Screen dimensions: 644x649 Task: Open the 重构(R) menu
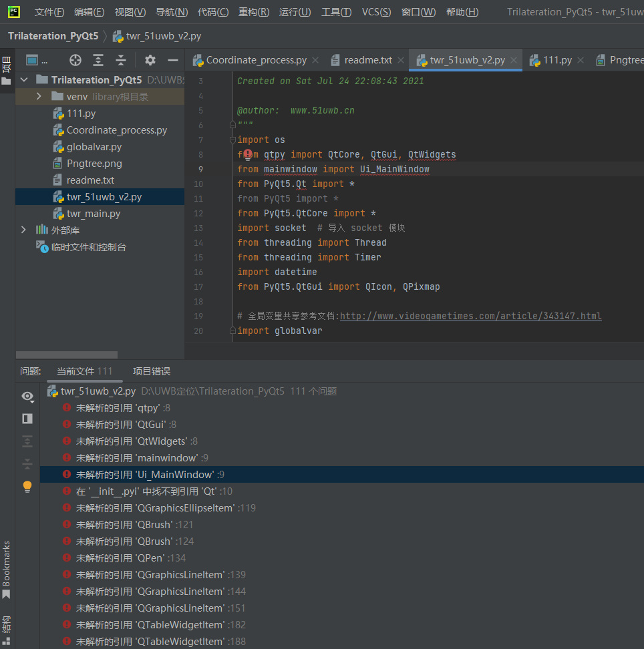[x=254, y=12]
